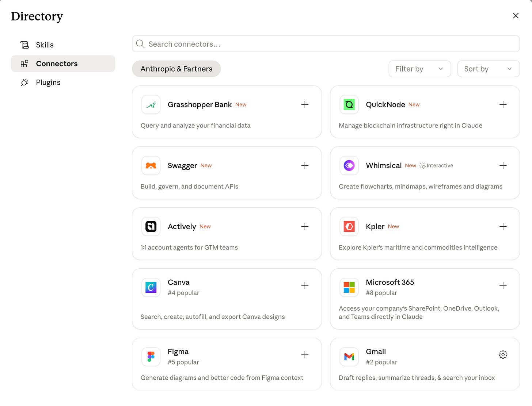The height and width of the screenshot is (406, 532).
Task: Add the Figma connector with plus
Action: (x=305, y=355)
